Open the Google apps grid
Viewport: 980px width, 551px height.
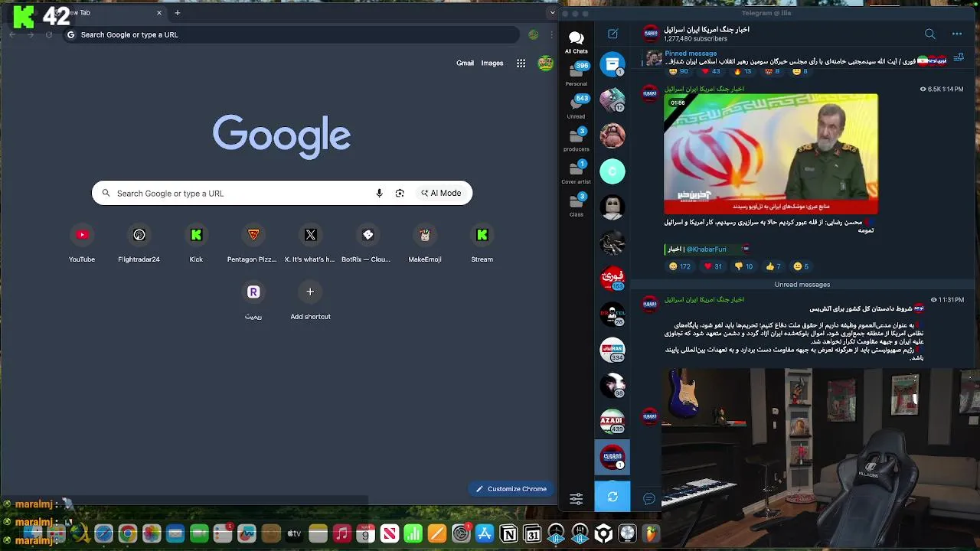(x=521, y=64)
